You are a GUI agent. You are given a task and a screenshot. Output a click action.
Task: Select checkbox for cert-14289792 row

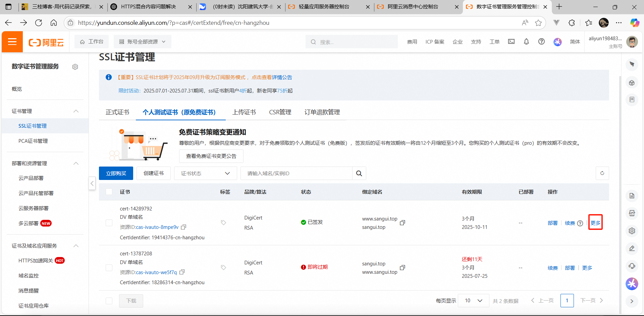tap(109, 223)
